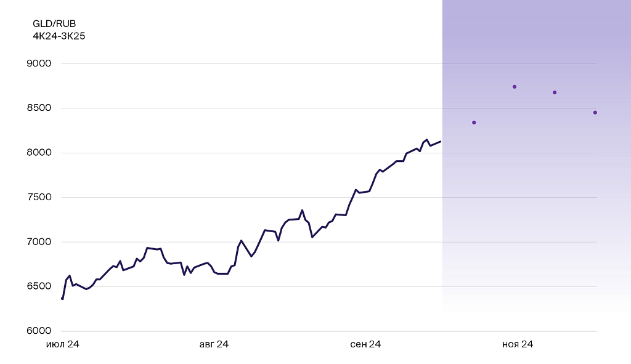Click the third forecast dot from left
This screenshot has height=364, width=631.
[x=555, y=92]
